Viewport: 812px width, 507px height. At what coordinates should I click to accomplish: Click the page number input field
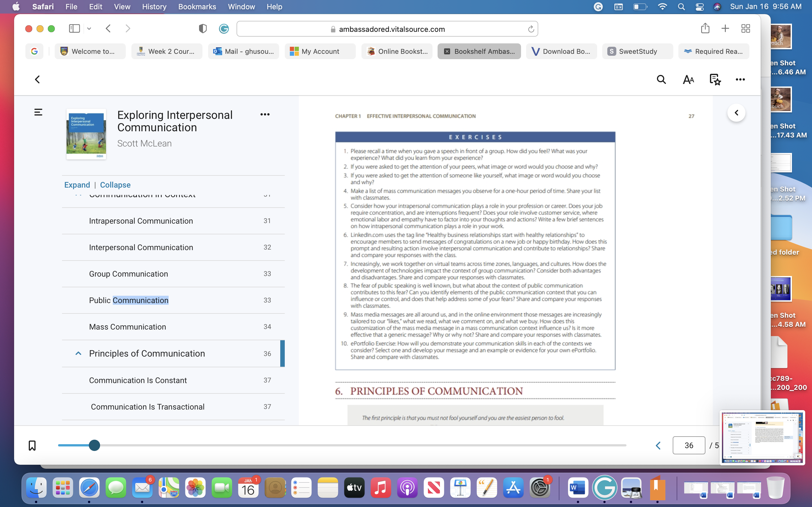(689, 445)
